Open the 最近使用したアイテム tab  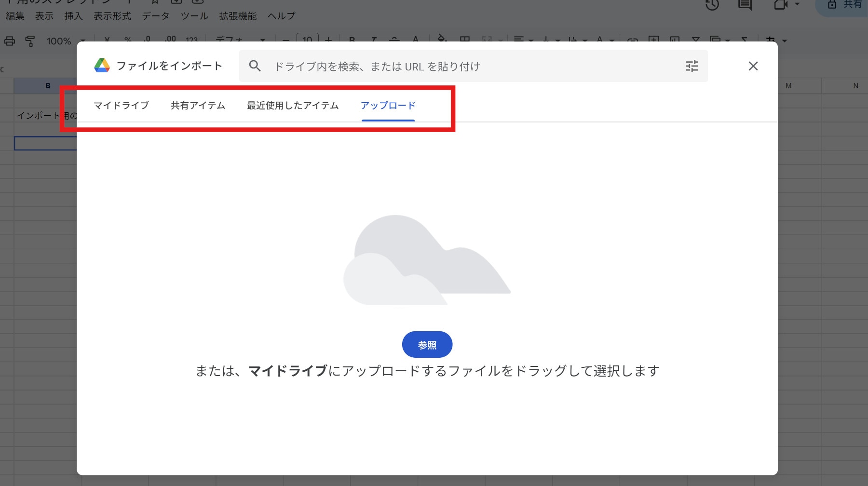click(293, 106)
